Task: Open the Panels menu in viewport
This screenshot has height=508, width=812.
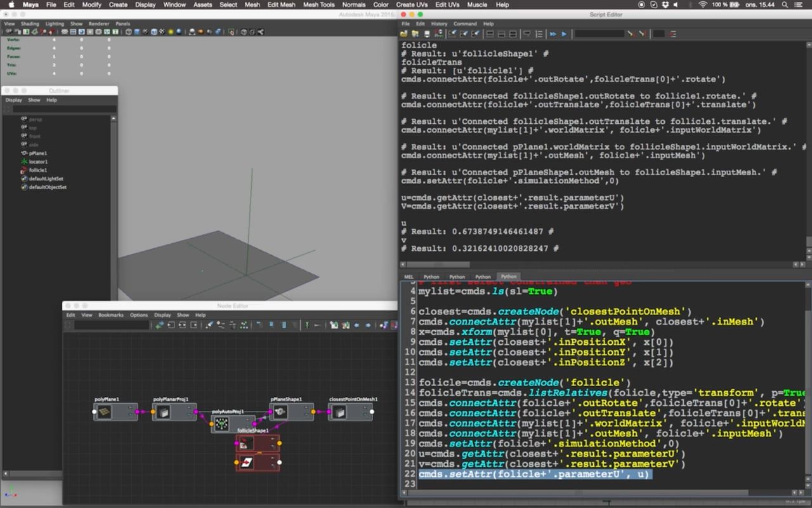Action: tap(122, 23)
